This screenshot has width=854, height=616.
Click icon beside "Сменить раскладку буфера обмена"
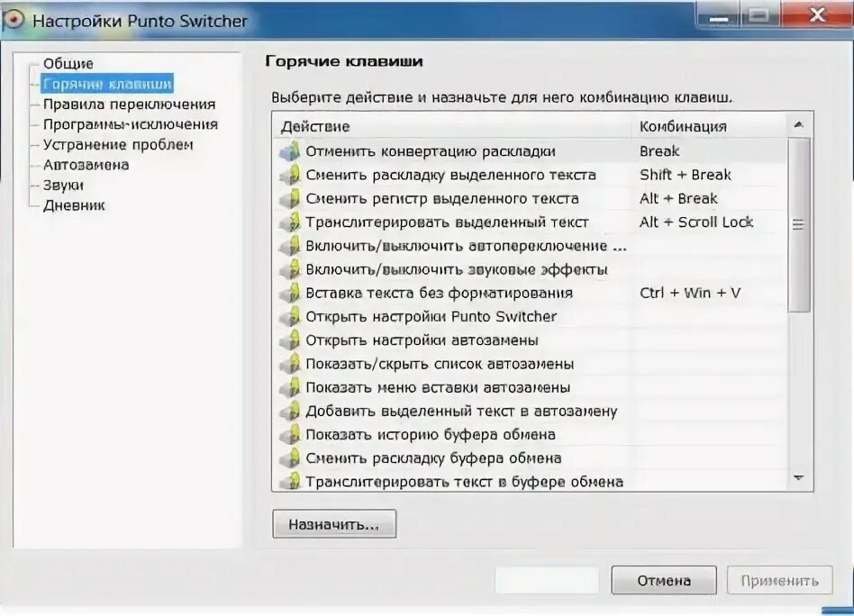click(290, 458)
